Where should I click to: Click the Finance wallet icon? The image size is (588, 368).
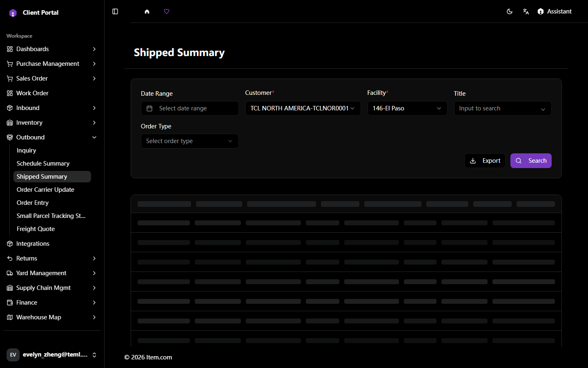(10, 303)
